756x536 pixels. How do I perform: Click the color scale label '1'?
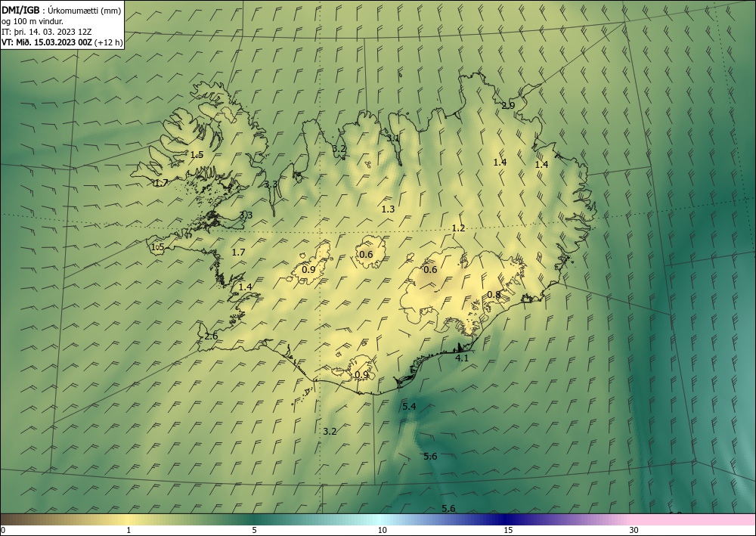pos(129,530)
